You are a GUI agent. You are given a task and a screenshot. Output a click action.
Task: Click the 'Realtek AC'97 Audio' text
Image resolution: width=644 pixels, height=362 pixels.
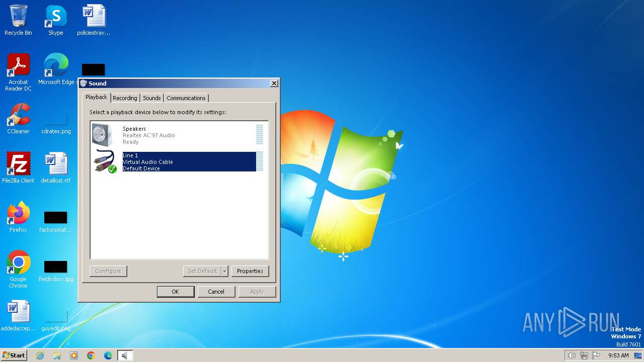pyautogui.click(x=149, y=135)
